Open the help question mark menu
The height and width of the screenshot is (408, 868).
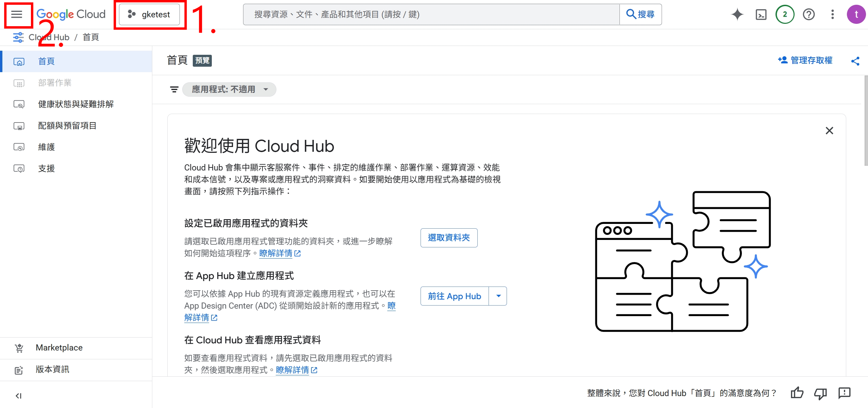pos(809,14)
